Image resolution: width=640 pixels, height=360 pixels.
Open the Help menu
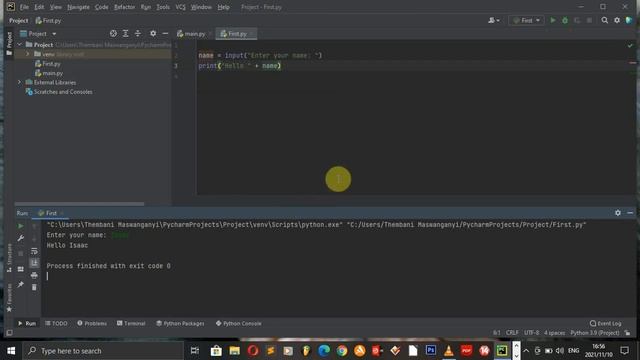point(223,7)
